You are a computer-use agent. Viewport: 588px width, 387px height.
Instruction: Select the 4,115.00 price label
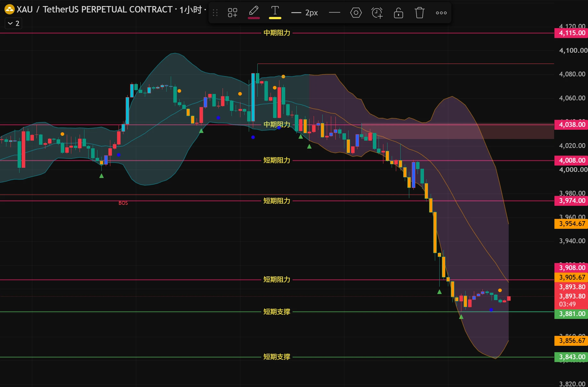(x=571, y=33)
